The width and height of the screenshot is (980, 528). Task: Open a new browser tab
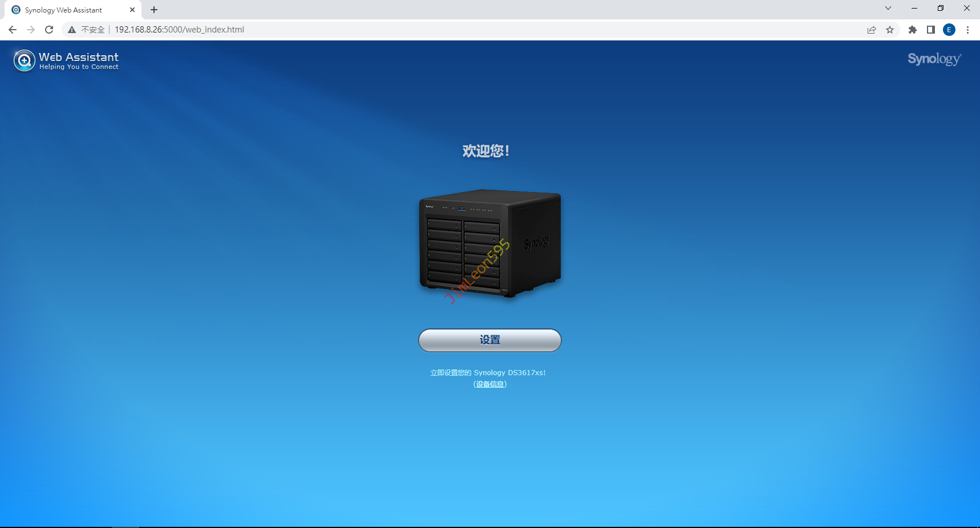(154, 10)
